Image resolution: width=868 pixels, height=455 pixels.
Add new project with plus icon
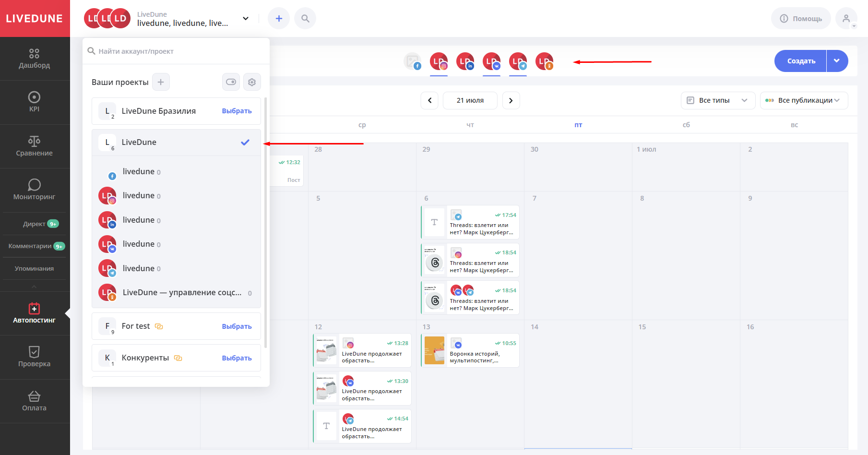click(x=161, y=82)
